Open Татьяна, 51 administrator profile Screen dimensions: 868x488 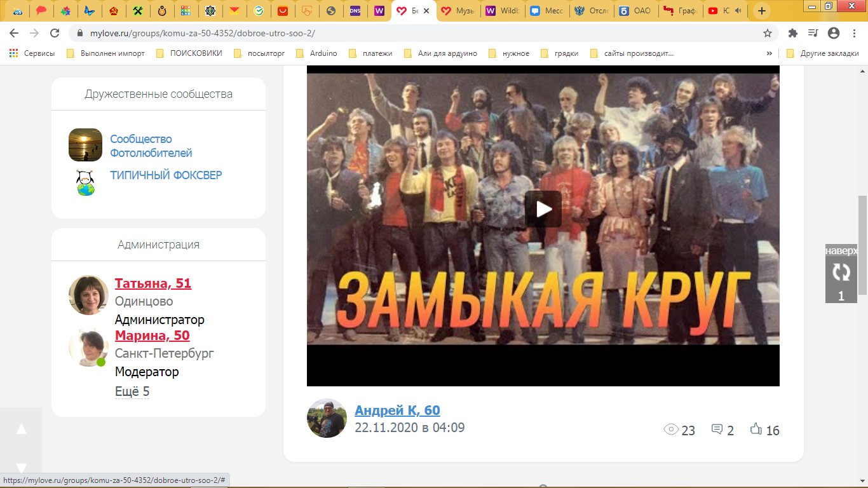tap(153, 283)
